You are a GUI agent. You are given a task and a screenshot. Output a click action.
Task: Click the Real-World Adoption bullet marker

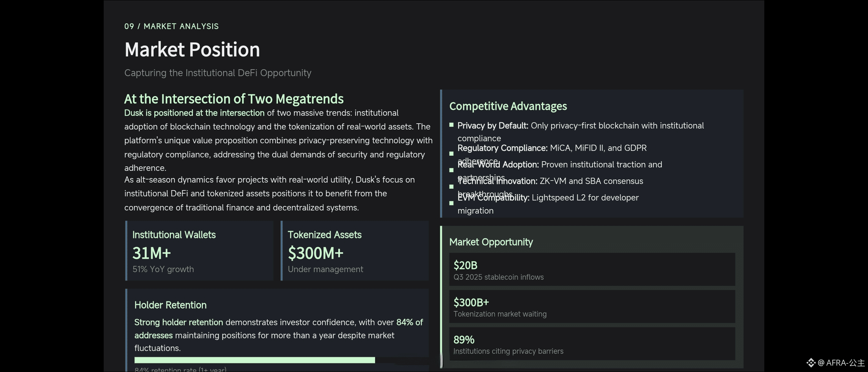(x=451, y=170)
